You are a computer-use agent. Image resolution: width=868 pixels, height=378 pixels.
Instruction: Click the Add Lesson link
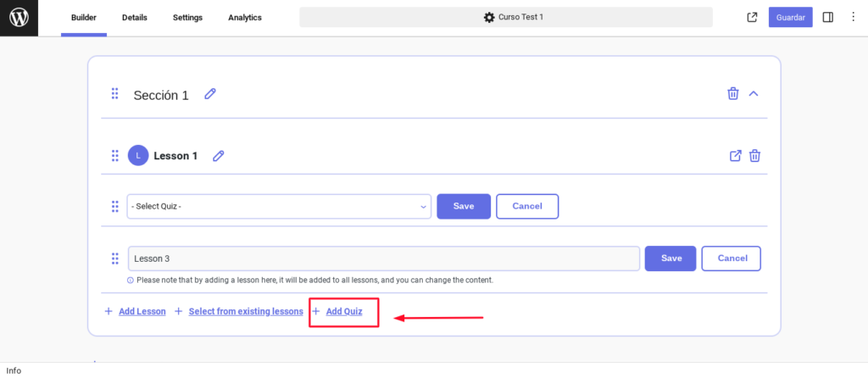point(142,312)
